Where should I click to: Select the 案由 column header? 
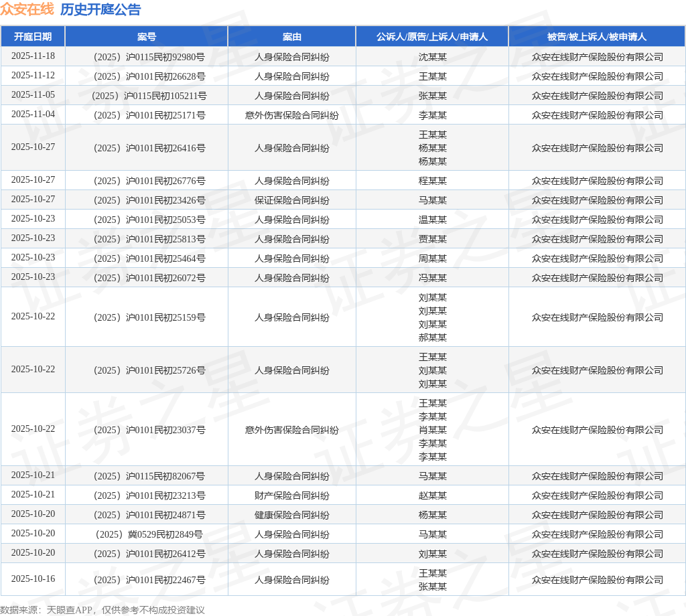point(292,37)
